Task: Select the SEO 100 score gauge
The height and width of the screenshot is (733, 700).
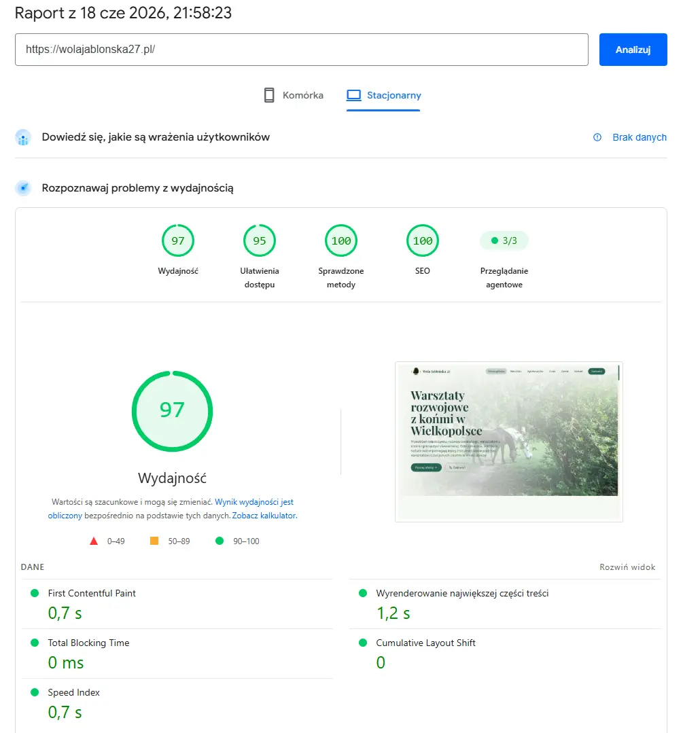Action: (x=423, y=240)
